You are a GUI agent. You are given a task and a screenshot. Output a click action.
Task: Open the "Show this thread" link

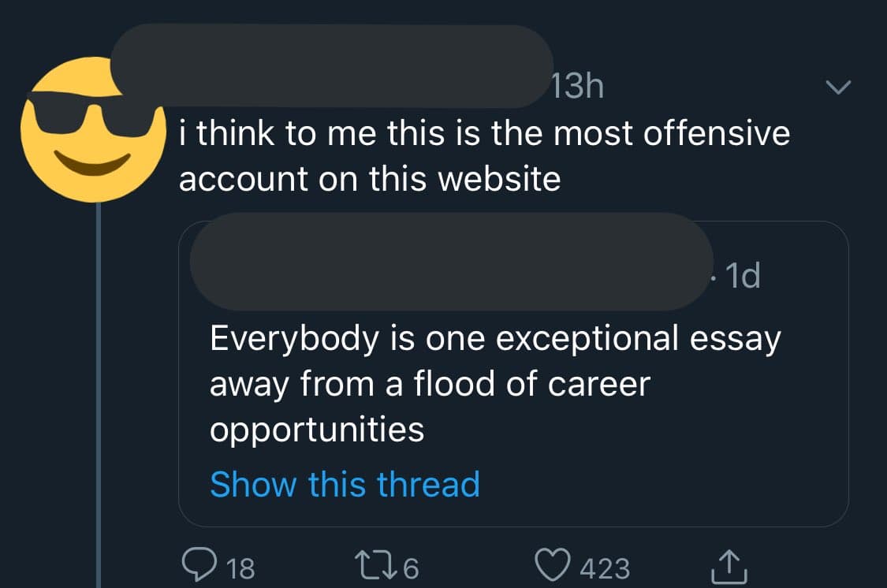[345, 483]
